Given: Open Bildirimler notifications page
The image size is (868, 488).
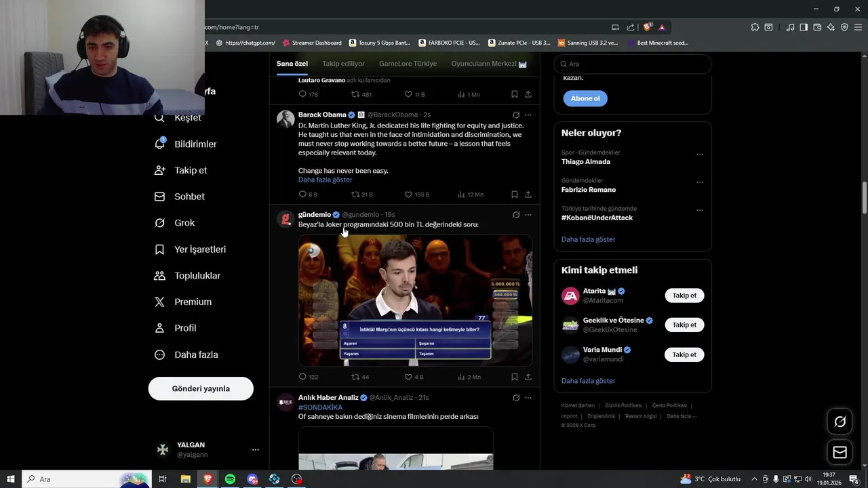Looking at the screenshot, I should coord(186,144).
